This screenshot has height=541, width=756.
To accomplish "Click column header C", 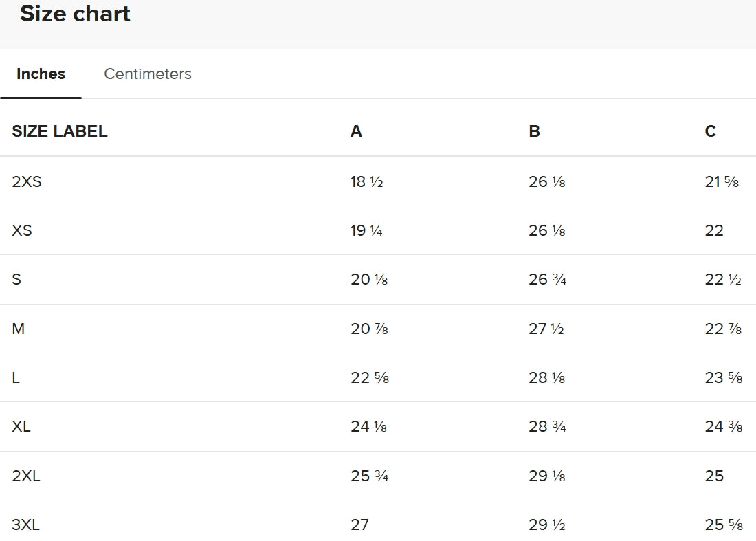I will pyautogui.click(x=710, y=131).
